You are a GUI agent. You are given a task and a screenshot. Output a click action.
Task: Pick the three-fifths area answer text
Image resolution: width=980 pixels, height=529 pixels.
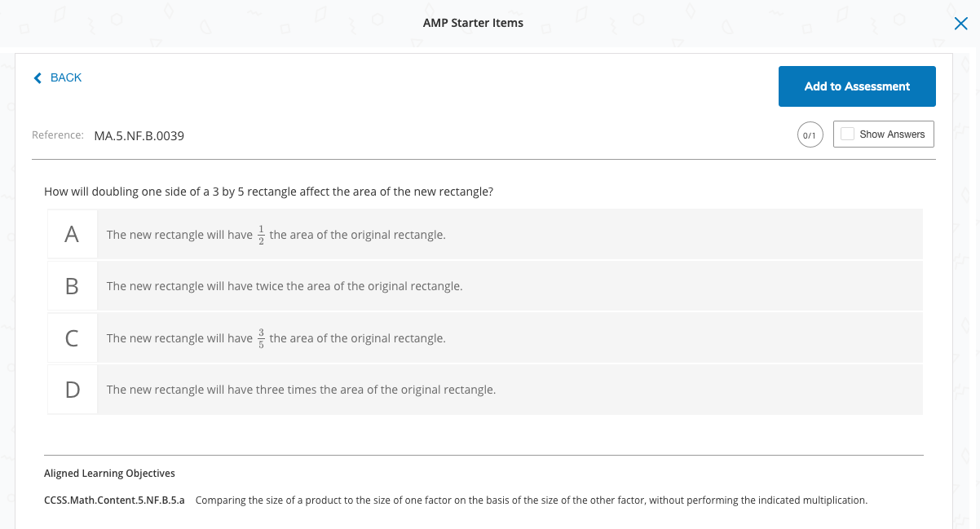(x=276, y=338)
